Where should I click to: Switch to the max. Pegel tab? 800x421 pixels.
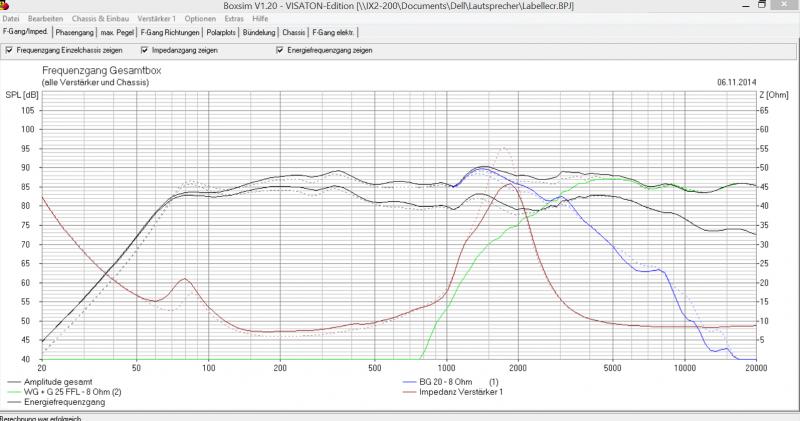pos(117,32)
